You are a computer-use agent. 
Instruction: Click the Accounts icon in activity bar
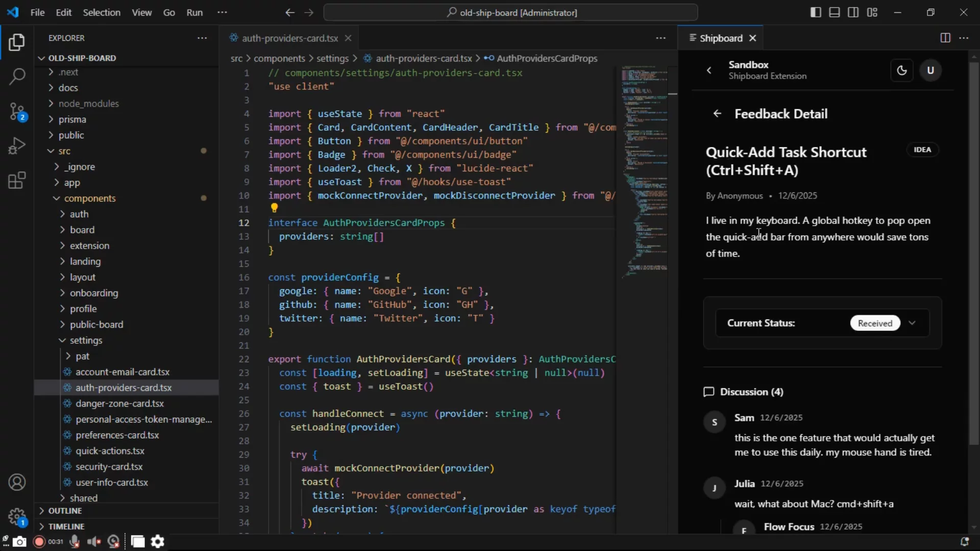pos(17,482)
